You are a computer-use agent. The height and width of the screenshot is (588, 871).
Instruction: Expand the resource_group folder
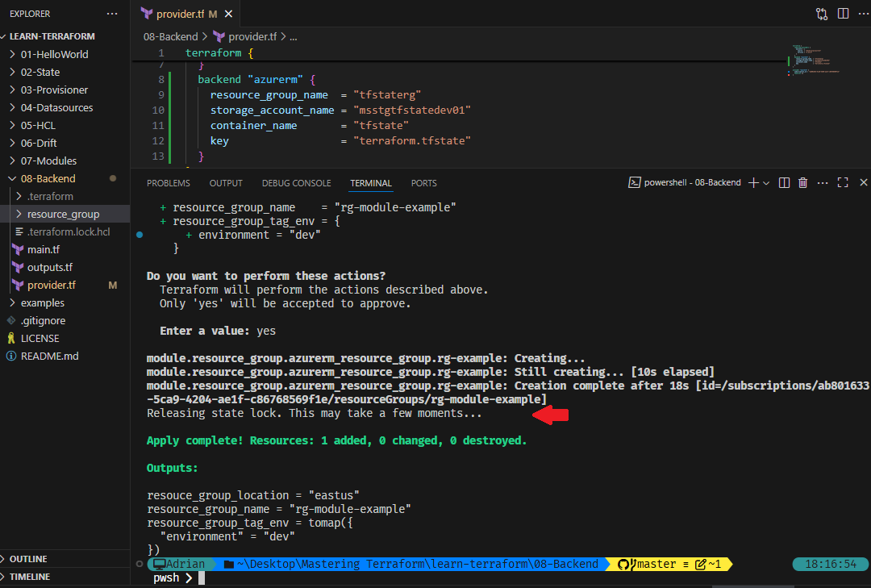pyautogui.click(x=65, y=215)
